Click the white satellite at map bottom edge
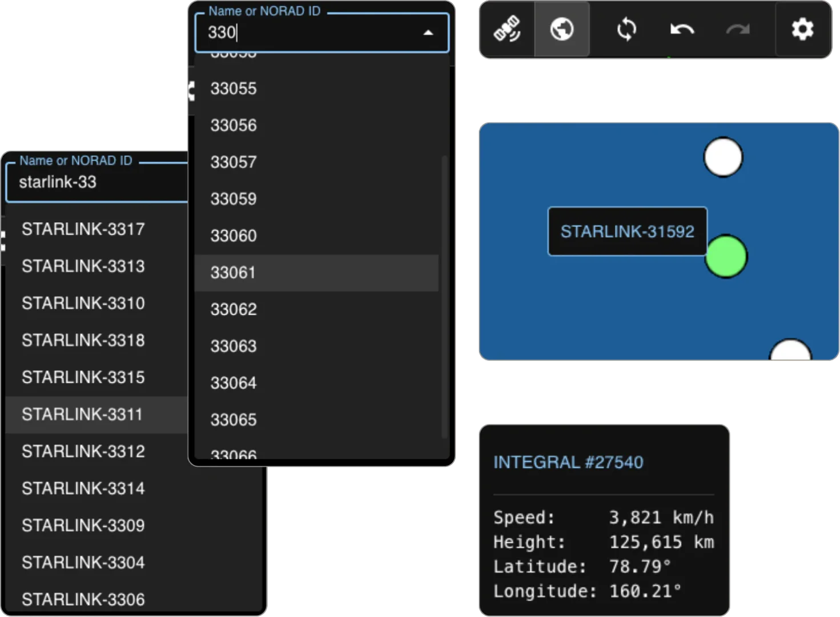840x617 pixels. tap(791, 351)
